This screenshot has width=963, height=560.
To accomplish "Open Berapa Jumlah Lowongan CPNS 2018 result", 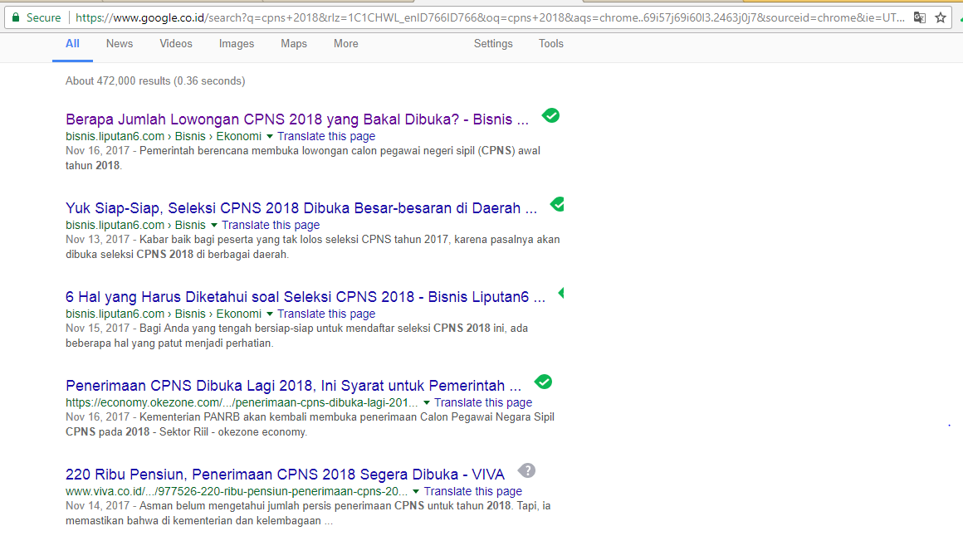I will [x=297, y=119].
